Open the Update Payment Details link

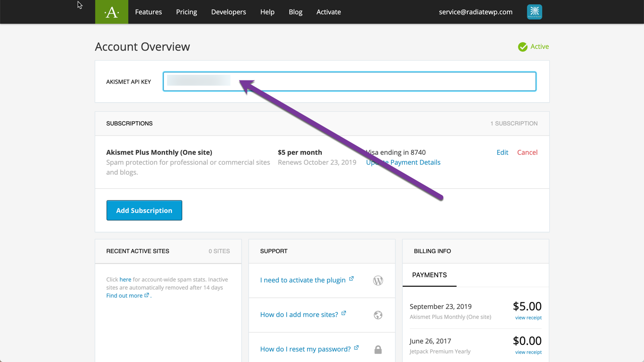403,162
